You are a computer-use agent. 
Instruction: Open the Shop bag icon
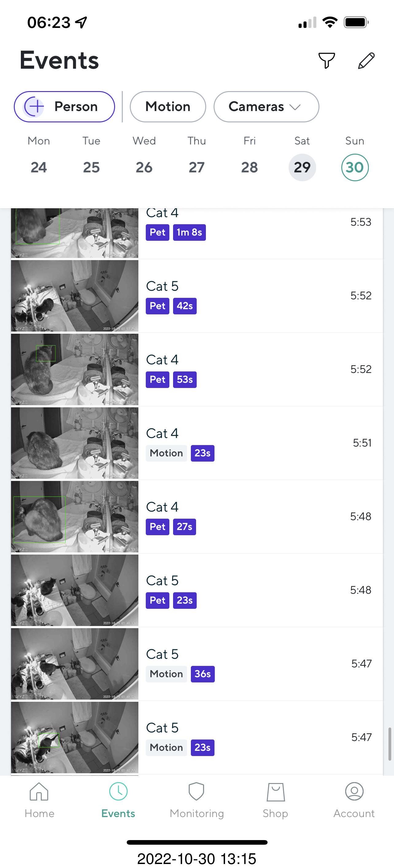(x=275, y=792)
